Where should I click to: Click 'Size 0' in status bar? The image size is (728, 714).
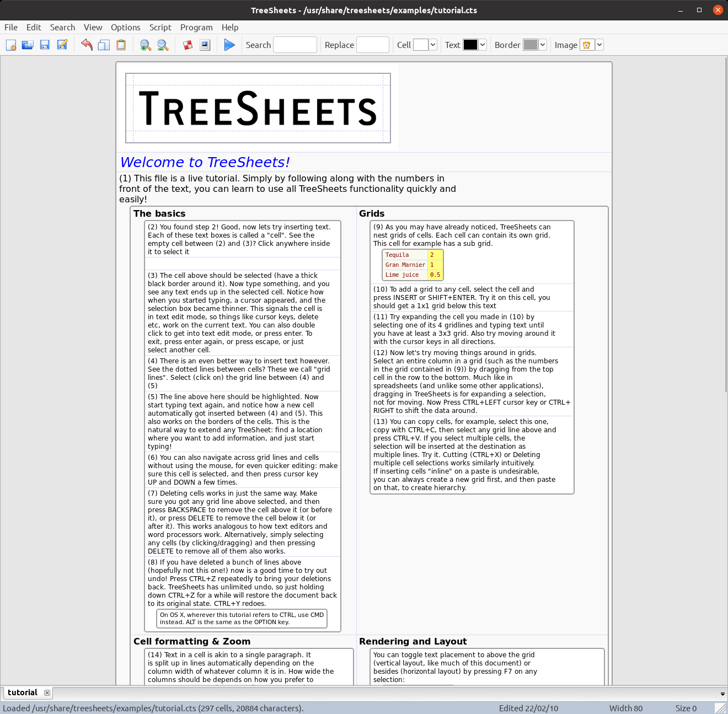click(686, 708)
